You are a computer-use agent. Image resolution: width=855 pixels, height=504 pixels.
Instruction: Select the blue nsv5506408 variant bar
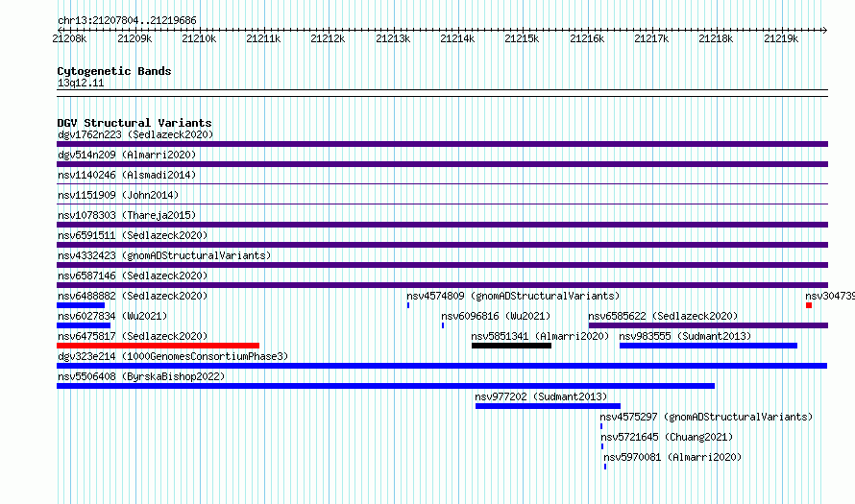click(385, 386)
